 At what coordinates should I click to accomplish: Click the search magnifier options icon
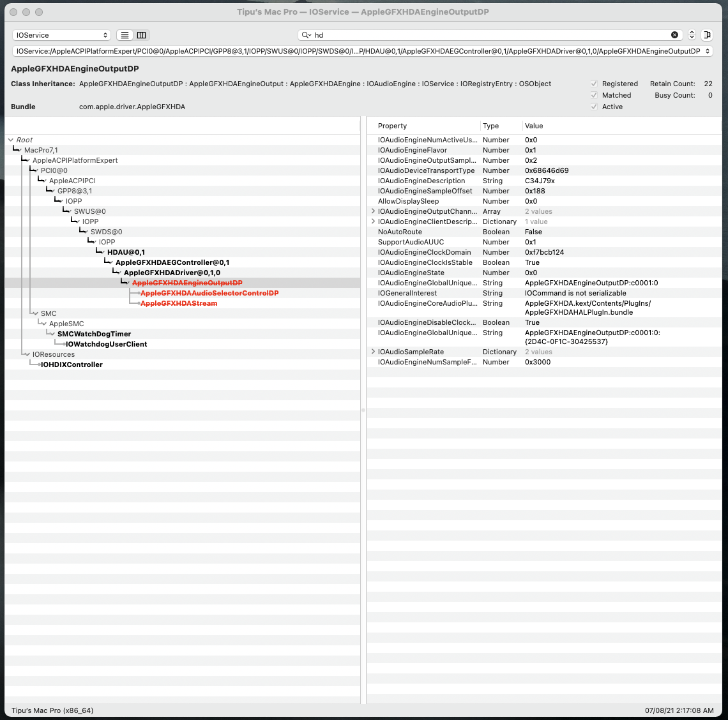[307, 35]
